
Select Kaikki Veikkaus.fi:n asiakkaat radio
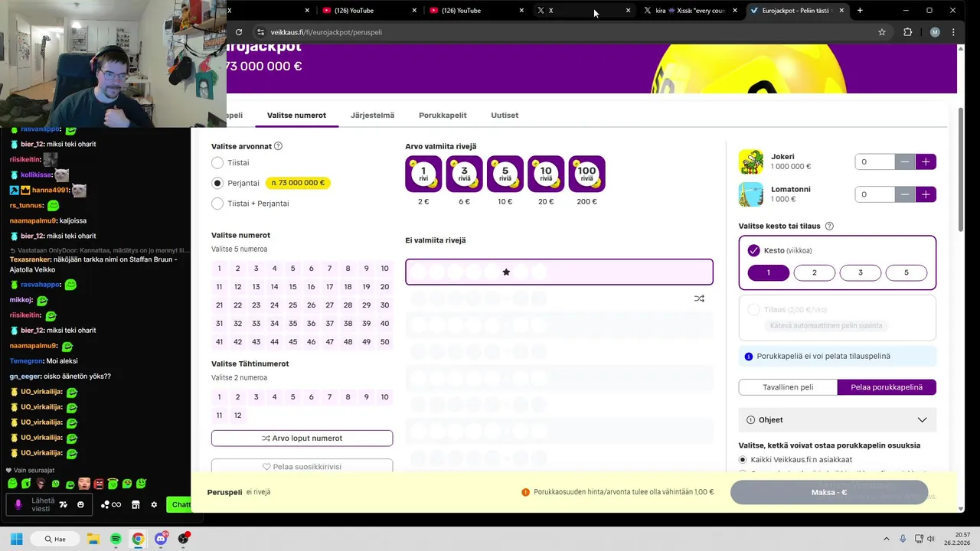pyautogui.click(x=743, y=459)
